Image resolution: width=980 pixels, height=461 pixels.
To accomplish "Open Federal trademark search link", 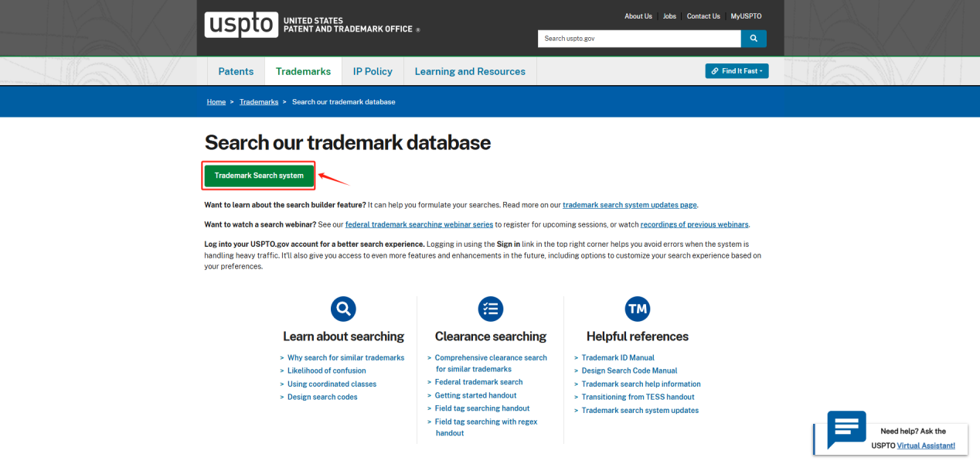I will (x=478, y=382).
